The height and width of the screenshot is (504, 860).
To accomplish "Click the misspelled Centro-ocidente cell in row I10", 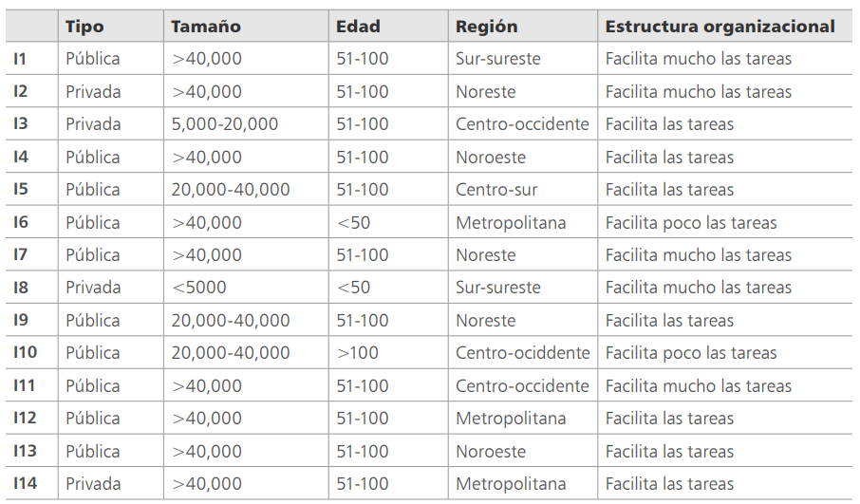I will (x=522, y=353).
